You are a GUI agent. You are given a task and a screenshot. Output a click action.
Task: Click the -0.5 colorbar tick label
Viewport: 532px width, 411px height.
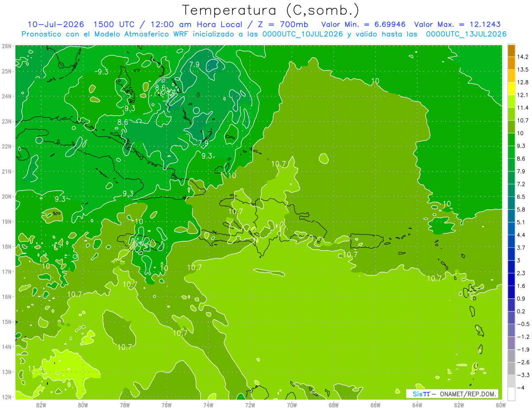coord(523,324)
